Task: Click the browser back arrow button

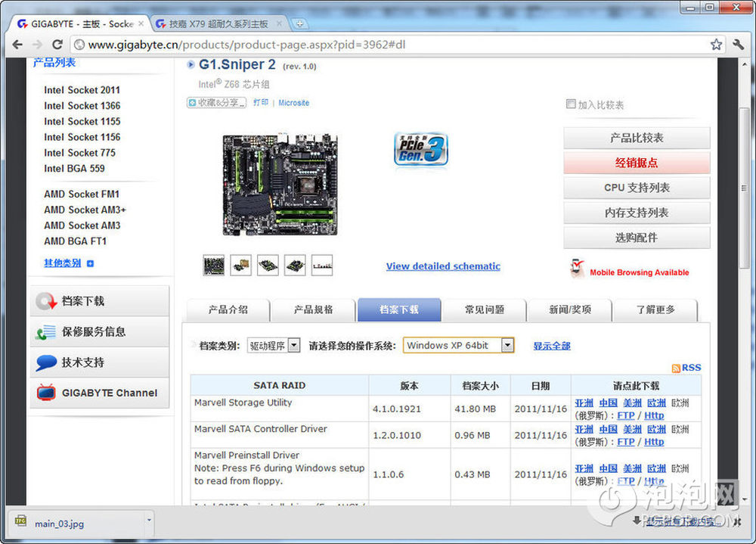Action: pos(17,45)
